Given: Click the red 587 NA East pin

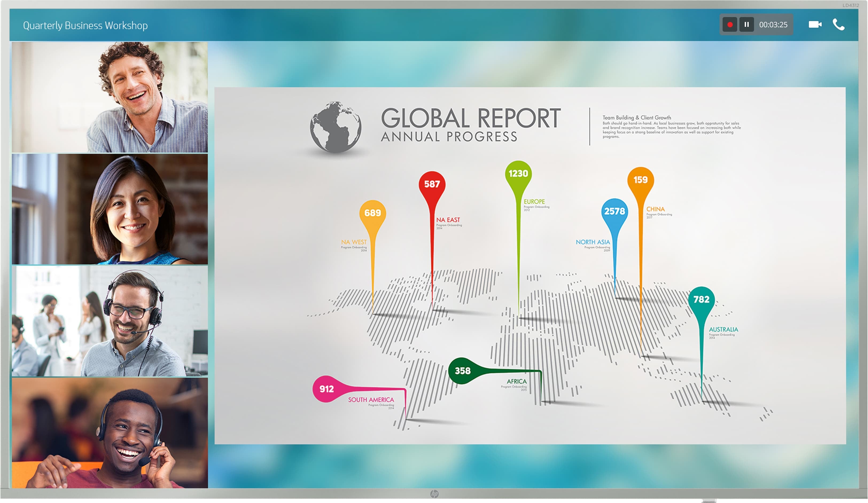Looking at the screenshot, I should [x=432, y=184].
